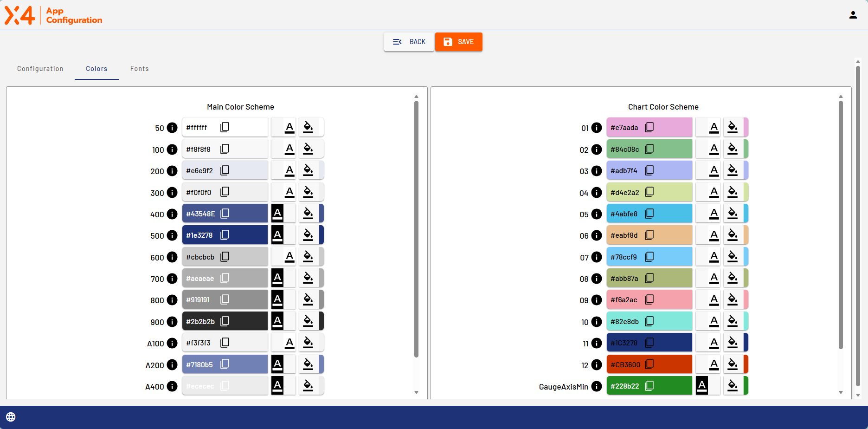The height and width of the screenshot is (429, 868).
Task: Click the X4 App Configuration logo
Action: [x=53, y=15]
